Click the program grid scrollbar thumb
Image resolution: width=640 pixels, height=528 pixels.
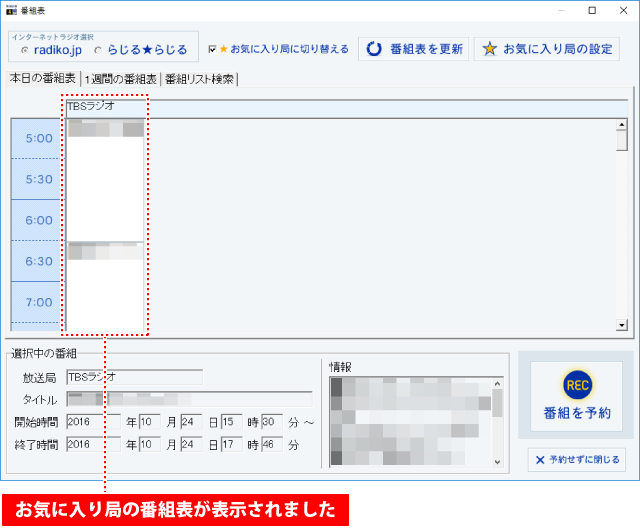pos(622,140)
